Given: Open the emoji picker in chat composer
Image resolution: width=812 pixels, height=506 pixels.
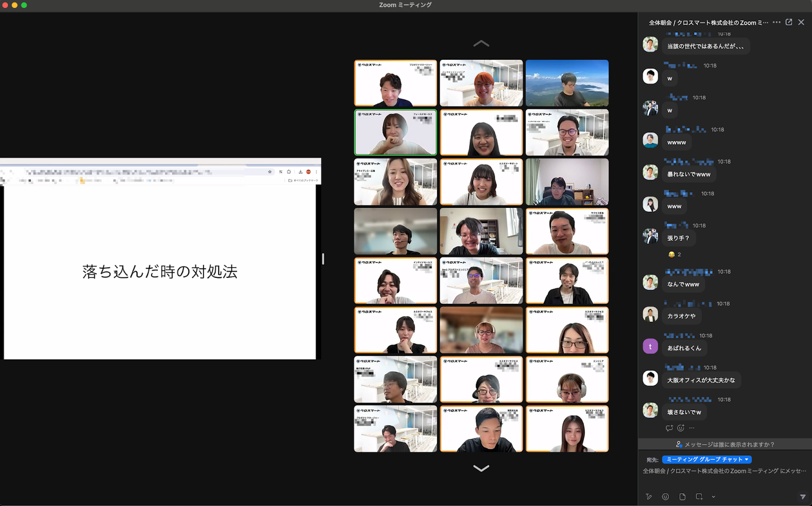Looking at the screenshot, I should [x=665, y=496].
